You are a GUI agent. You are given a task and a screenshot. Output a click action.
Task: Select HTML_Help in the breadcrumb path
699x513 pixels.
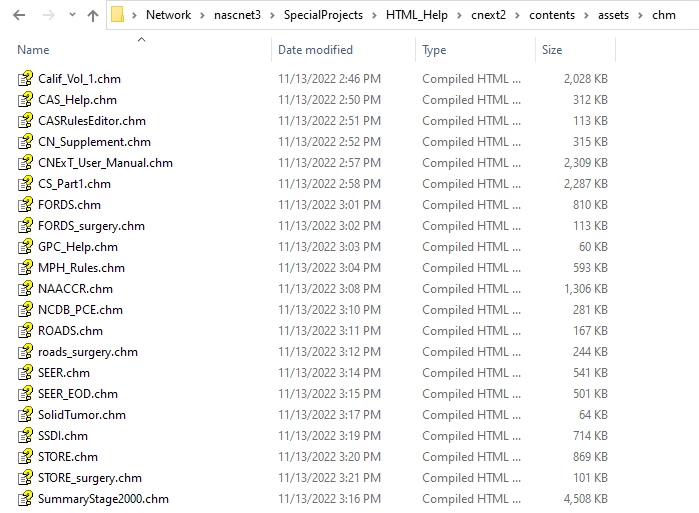[416, 15]
